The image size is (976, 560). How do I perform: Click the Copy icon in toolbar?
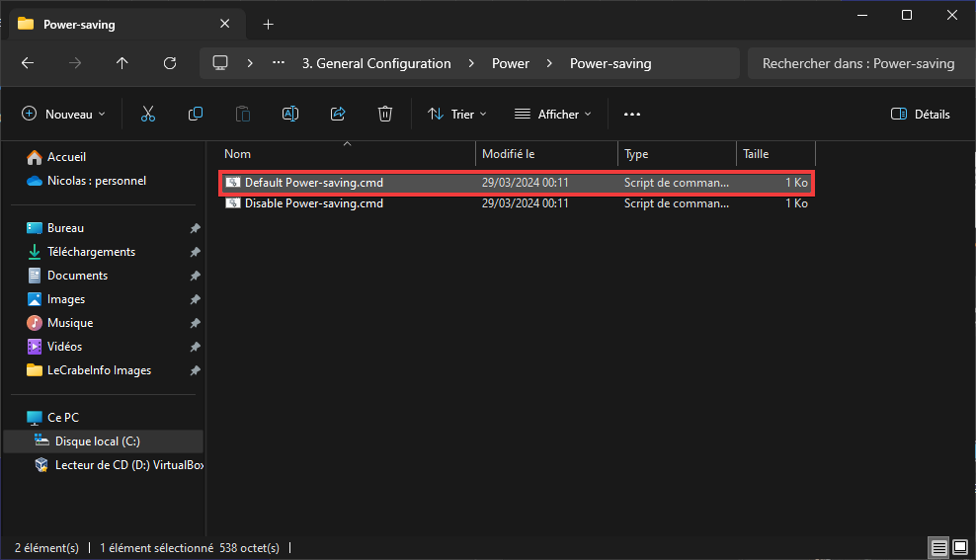click(x=196, y=114)
